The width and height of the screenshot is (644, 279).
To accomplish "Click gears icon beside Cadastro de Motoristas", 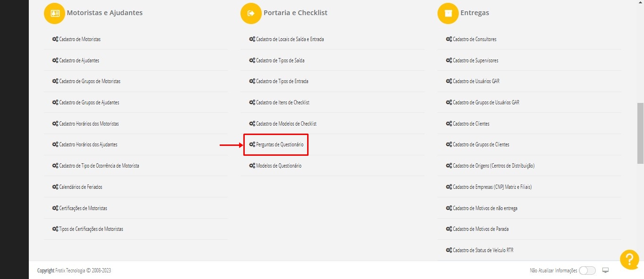I will click(x=55, y=39).
